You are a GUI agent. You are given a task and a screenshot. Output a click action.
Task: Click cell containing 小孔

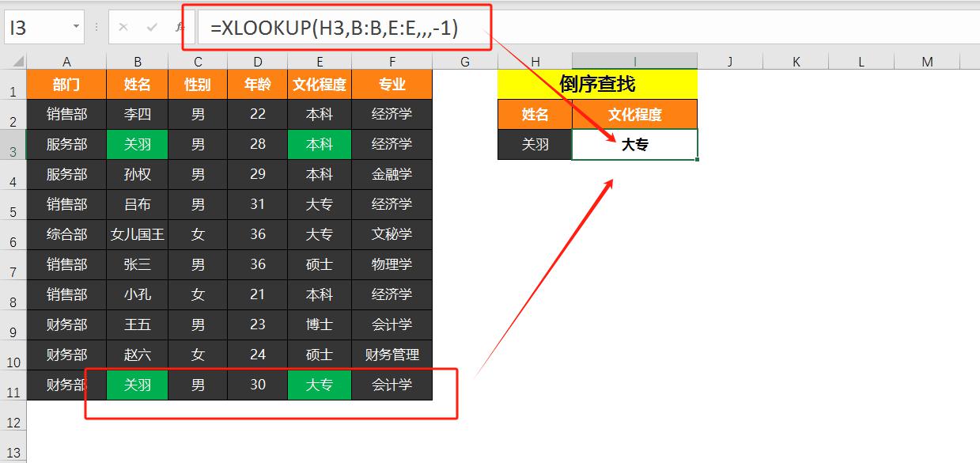(x=137, y=295)
